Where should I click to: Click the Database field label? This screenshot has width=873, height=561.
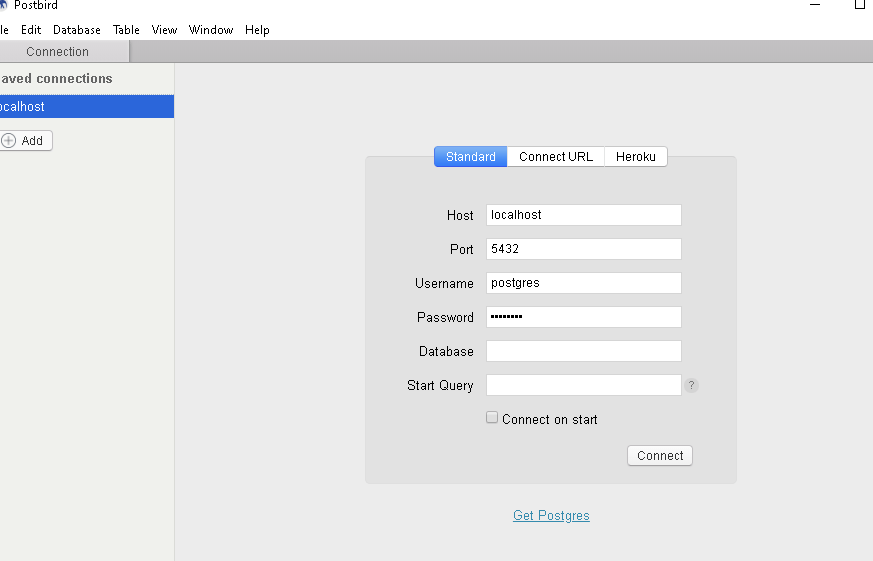[x=447, y=351]
